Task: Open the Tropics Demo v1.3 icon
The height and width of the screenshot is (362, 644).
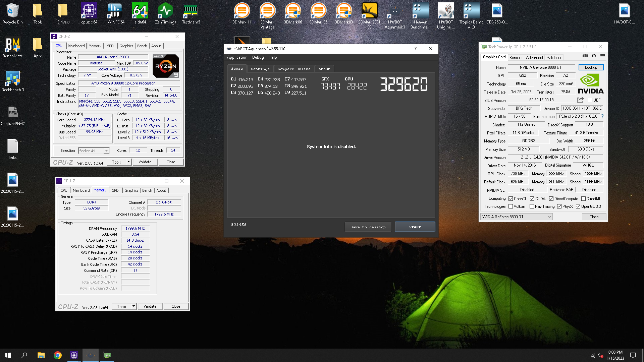Action: pyautogui.click(x=471, y=16)
